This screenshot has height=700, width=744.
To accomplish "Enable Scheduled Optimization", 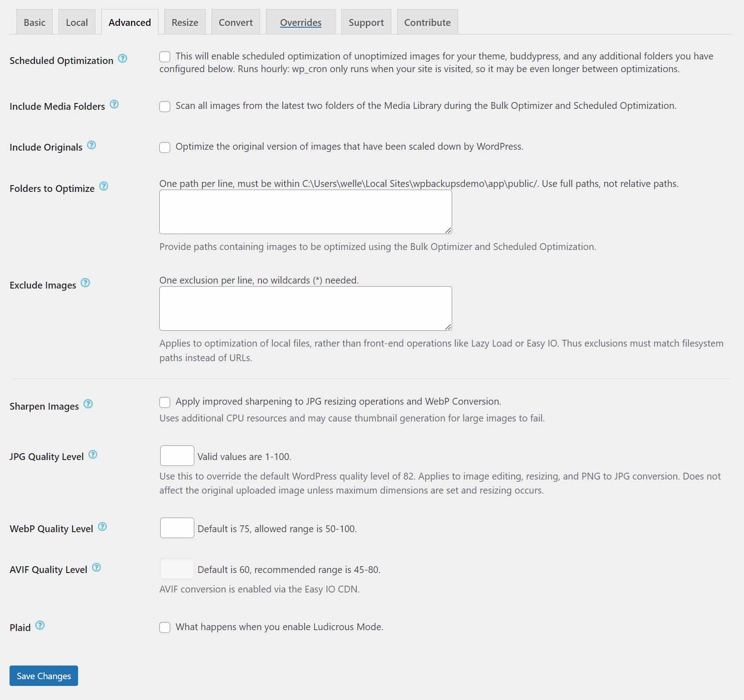I will pyautogui.click(x=164, y=57).
